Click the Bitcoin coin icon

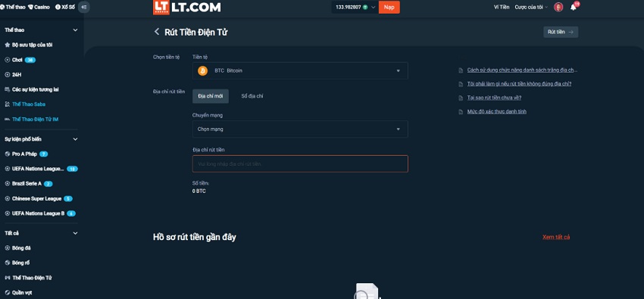[x=202, y=70]
